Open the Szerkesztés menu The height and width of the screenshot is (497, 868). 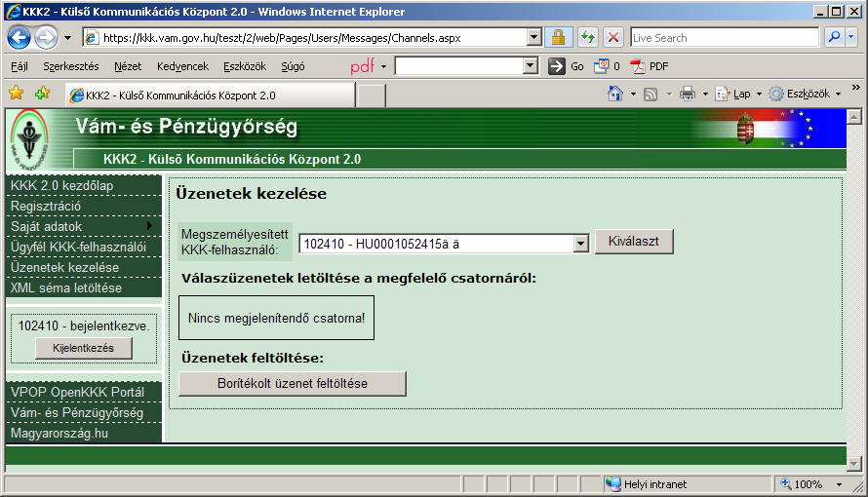tap(71, 66)
